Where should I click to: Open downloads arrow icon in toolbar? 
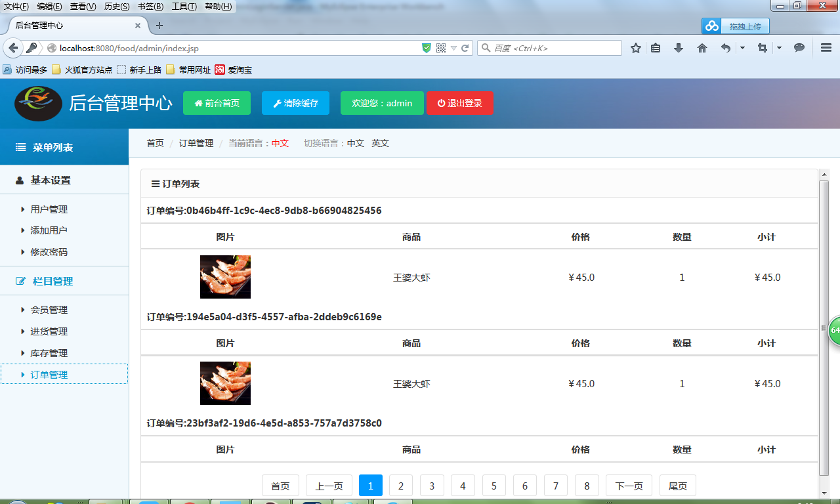[x=679, y=48]
